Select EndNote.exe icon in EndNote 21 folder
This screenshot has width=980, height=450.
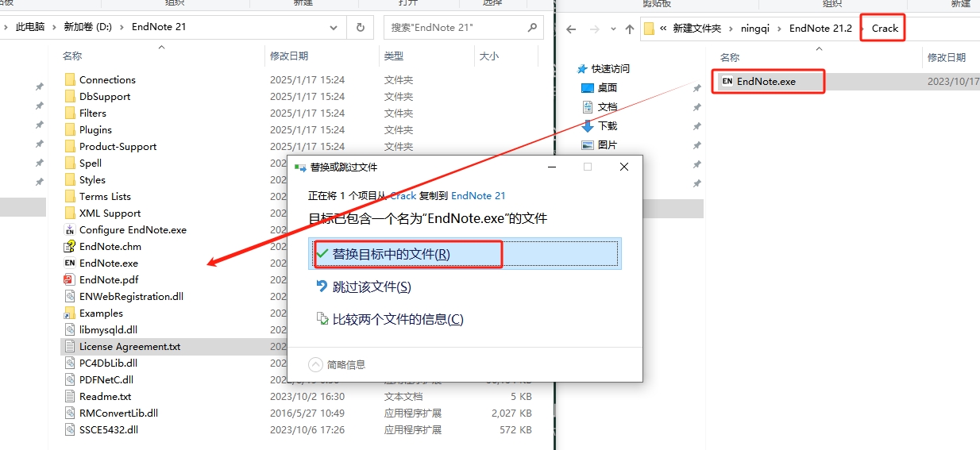click(69, 263)
